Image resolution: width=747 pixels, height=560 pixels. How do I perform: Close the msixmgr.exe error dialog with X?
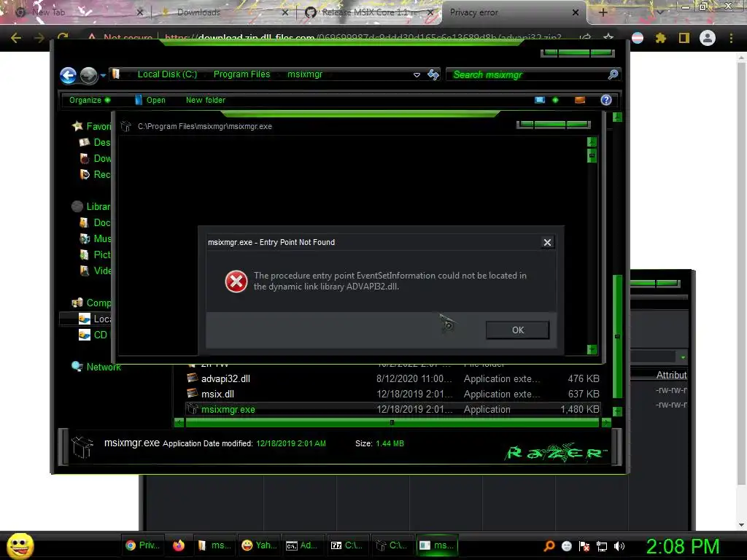[x=547, y=242]
